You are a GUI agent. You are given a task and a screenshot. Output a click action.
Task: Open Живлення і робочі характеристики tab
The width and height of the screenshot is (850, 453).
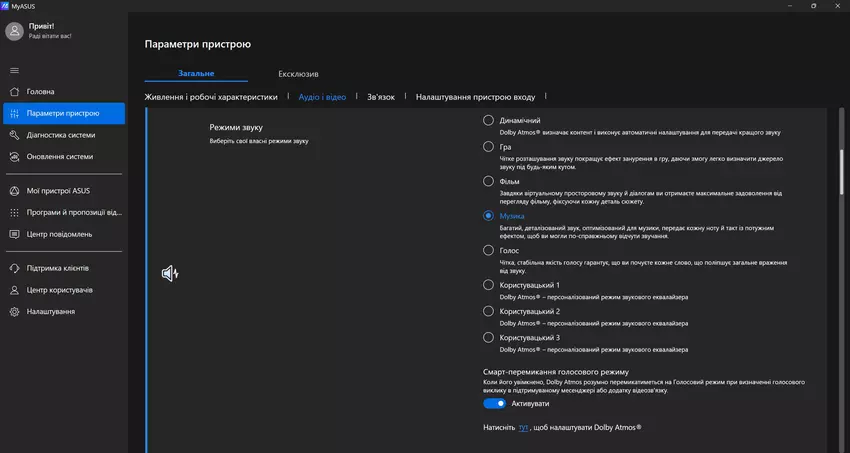click(211, 97)
